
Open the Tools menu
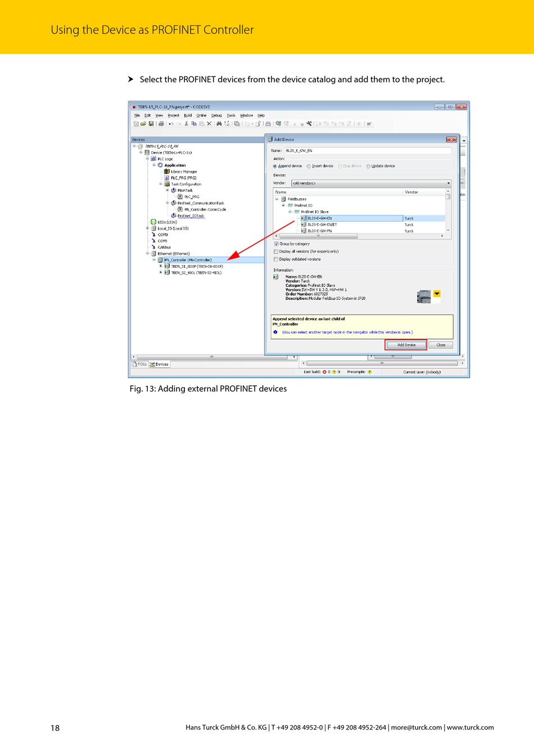click(231, 115)
